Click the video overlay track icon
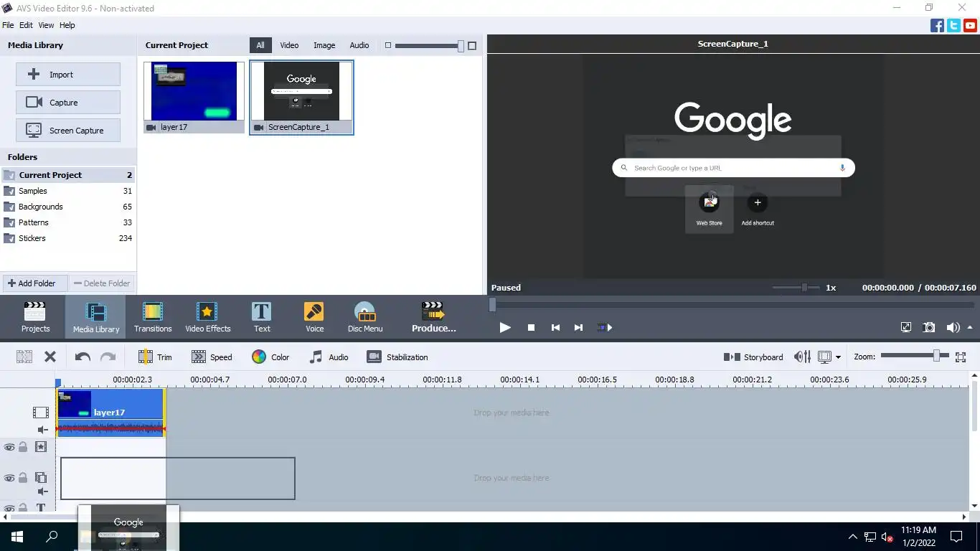The image size is (980, 551). coord(41,478)
